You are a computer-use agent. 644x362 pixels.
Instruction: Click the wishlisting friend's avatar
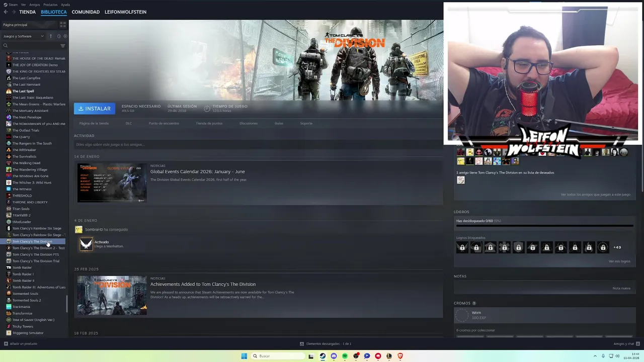pos(460,180)
